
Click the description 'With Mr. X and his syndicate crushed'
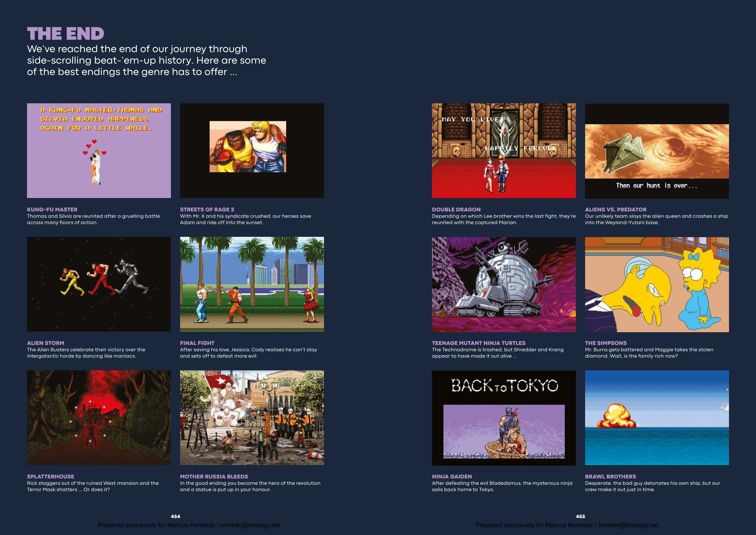(x=246, y=219)
